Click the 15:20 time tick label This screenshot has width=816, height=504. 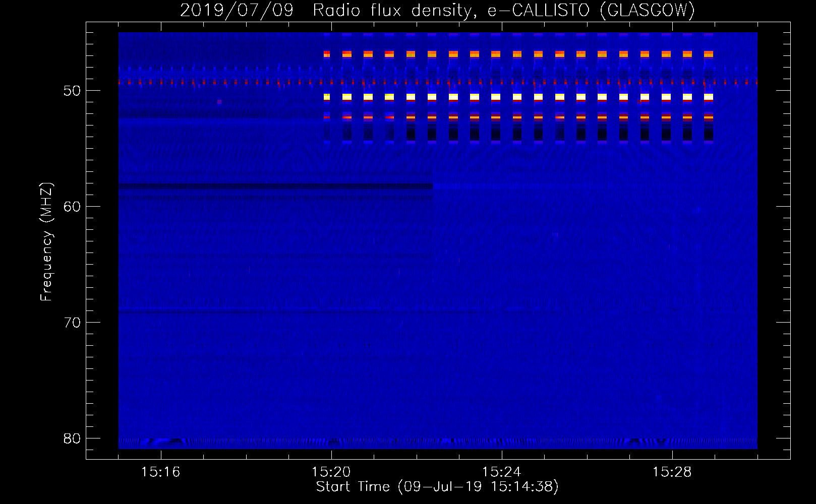[331, 472]
